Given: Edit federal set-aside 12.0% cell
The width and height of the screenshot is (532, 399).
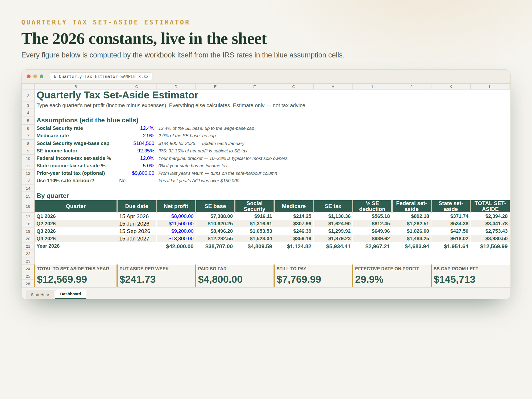Looking at the screenshot, I should pos(137,158).
